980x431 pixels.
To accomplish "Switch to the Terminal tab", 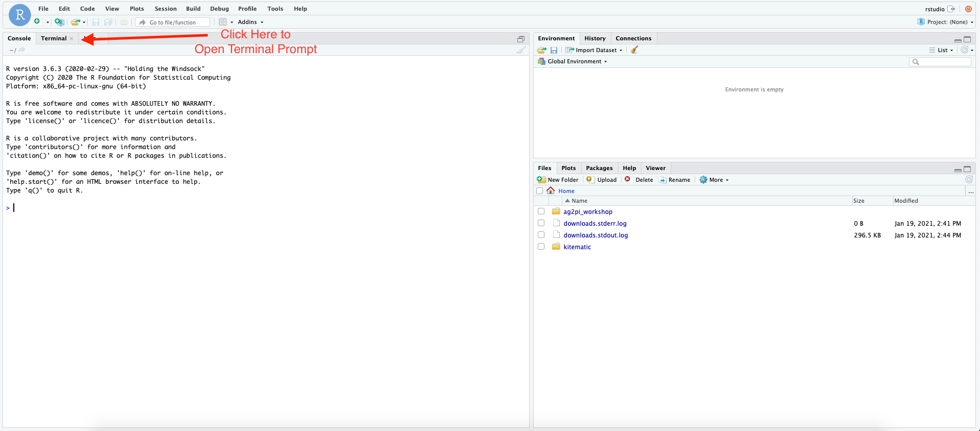I will click(54, 38).
